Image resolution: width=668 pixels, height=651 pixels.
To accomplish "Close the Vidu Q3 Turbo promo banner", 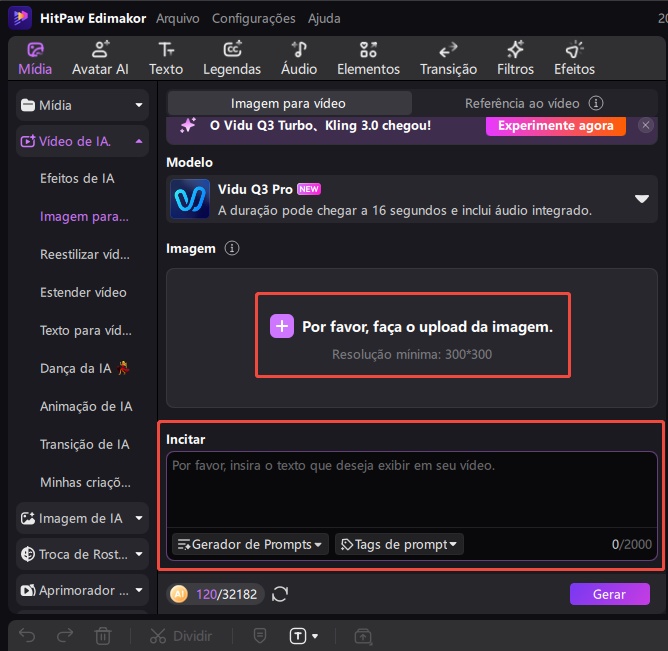I will click(x=646, y=126).
